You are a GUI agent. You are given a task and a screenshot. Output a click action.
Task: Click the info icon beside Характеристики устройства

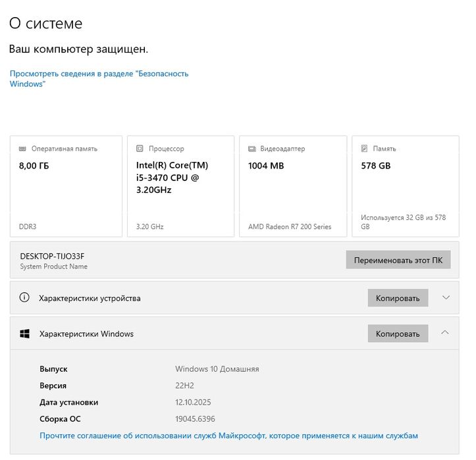point(24,298)
